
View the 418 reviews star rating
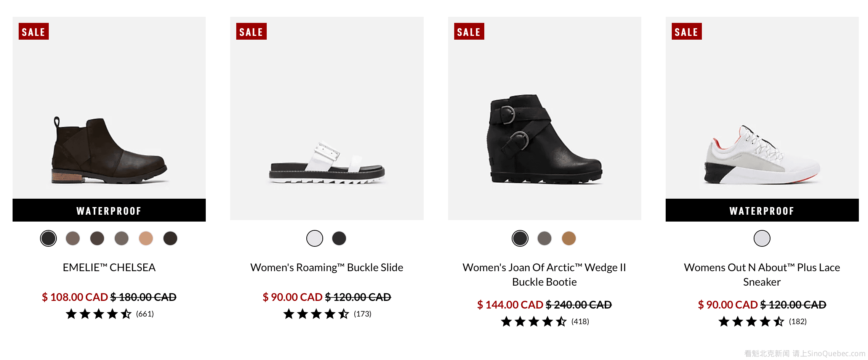coord(545,321)
